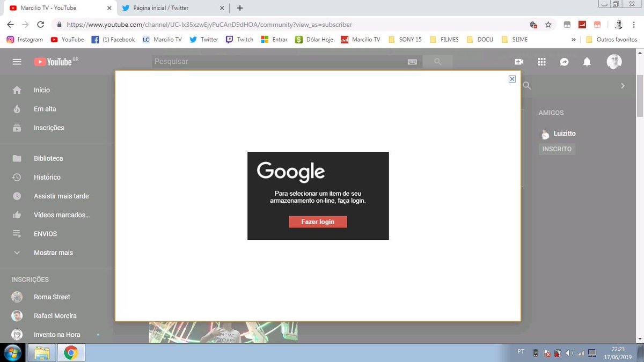The image size is (644, 362).
Task: Open the Dólar Hoje bookmark
Action: pyautogui.click(x=314, y=40)
